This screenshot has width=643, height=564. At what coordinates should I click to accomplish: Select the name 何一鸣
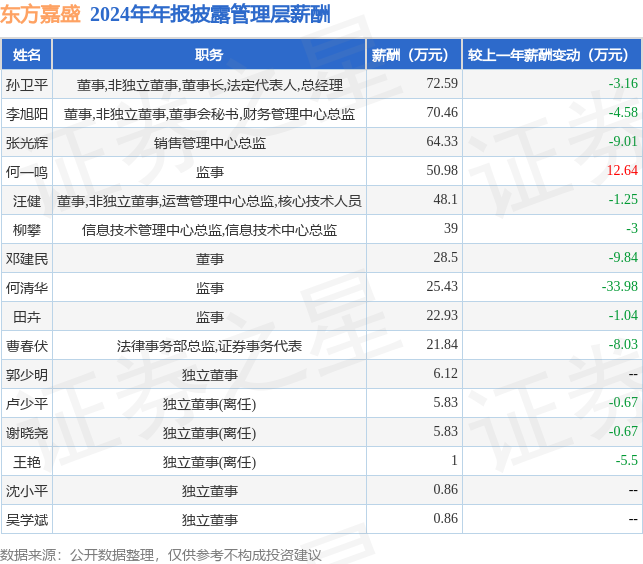point(27,172)
